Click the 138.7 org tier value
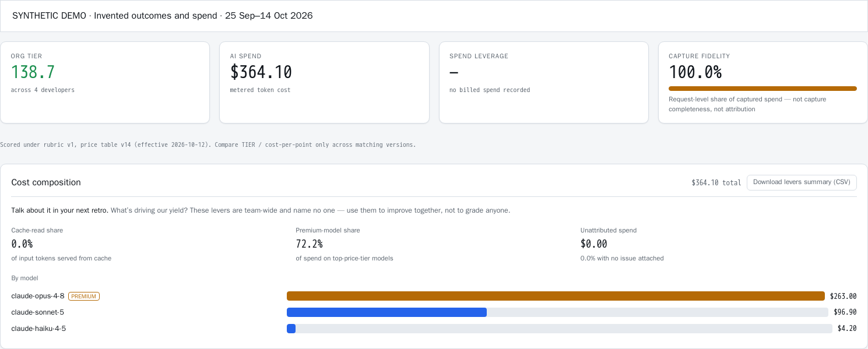 pyautogui.click(x=33, y=72)
